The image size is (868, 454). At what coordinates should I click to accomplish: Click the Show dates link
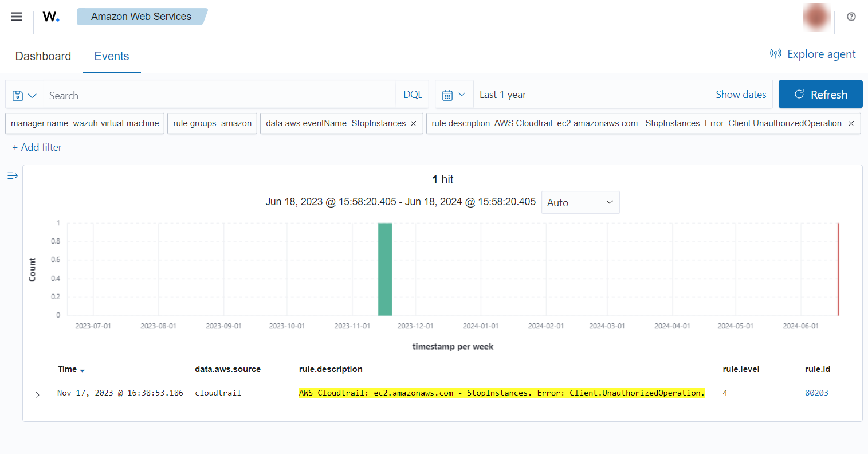coord(740,95)
